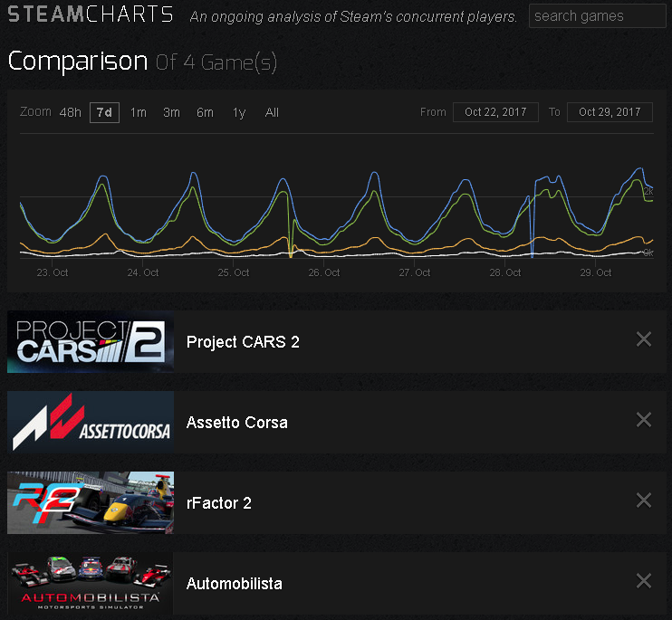This screenshot has height=620, width=672.
Task: Switch chart zoom to 3m
Action: pyautogui.click(x=171, y=112)
